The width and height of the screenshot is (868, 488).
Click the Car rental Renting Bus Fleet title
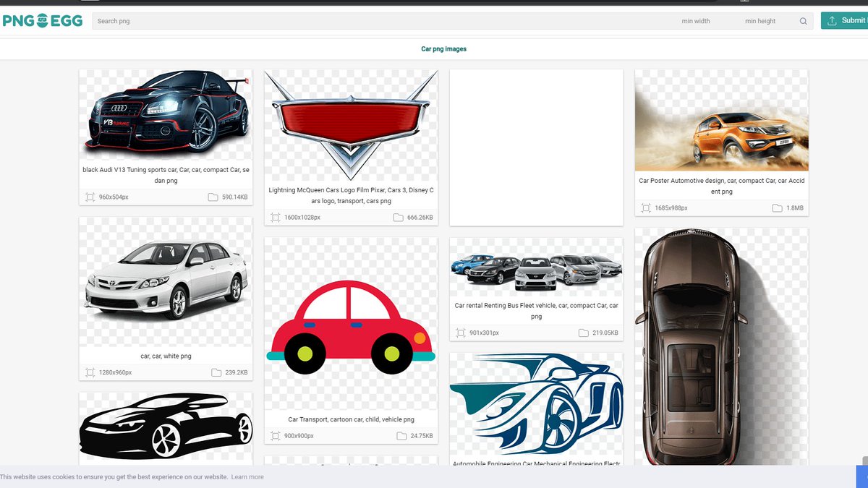pos(536,311)
